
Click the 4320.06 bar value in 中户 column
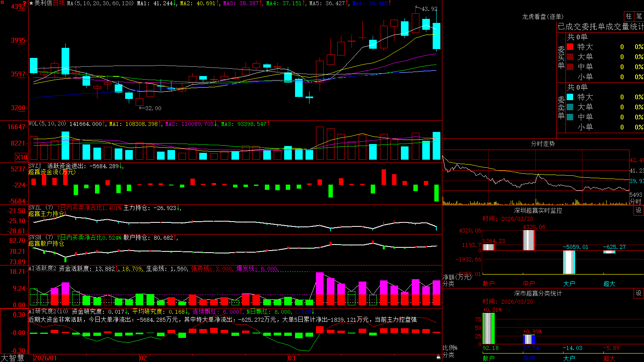tap(534, 227)
